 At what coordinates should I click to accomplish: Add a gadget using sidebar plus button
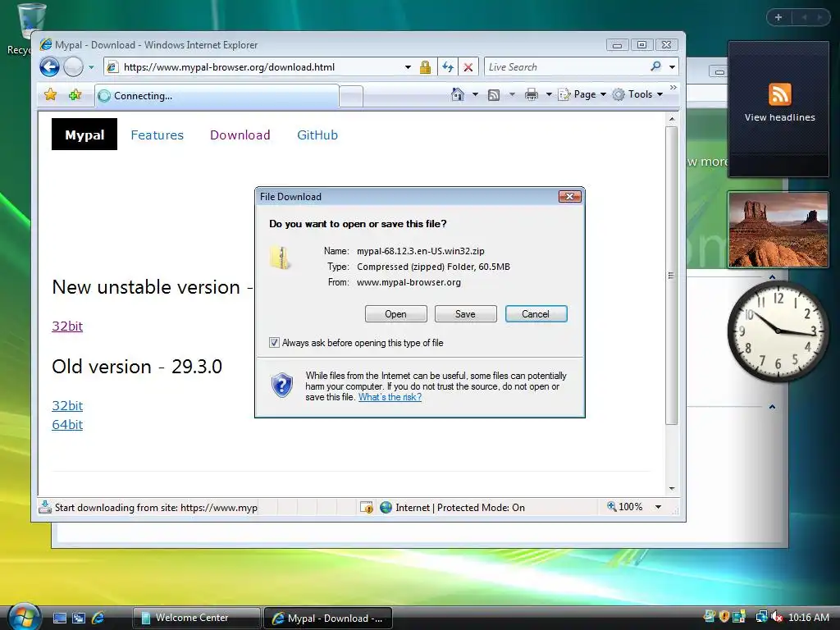[778, 17]
